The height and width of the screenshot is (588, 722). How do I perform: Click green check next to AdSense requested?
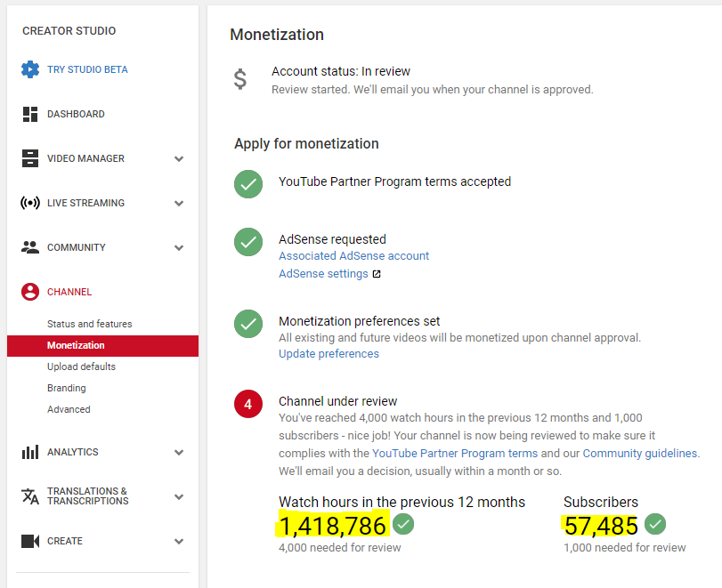pos(248,242)
